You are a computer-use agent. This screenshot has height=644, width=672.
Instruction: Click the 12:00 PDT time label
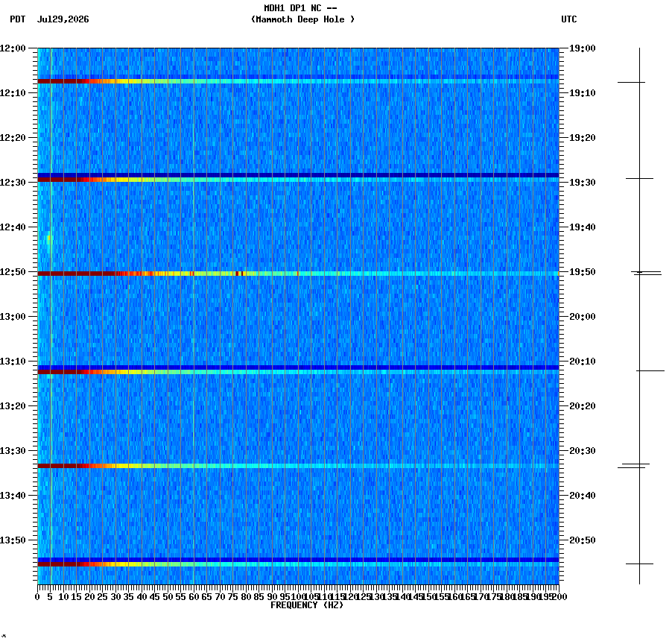point(13,48)
